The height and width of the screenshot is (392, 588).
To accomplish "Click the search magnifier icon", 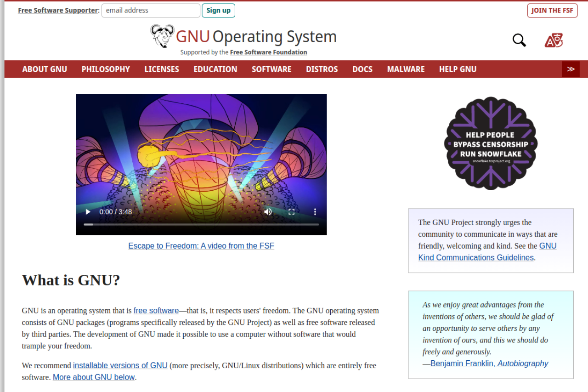I will tap(519, 40).
